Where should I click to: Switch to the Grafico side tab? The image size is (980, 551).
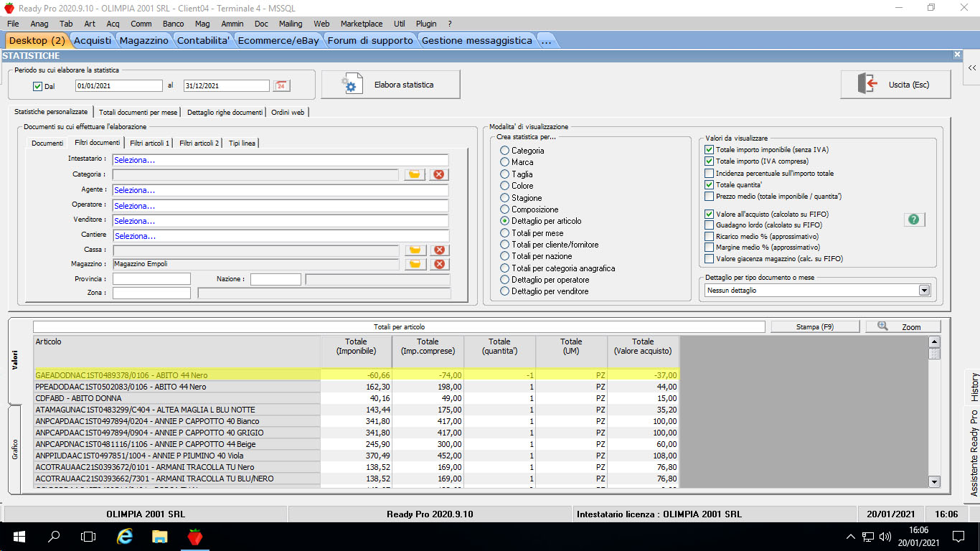(x=14, y=449)
